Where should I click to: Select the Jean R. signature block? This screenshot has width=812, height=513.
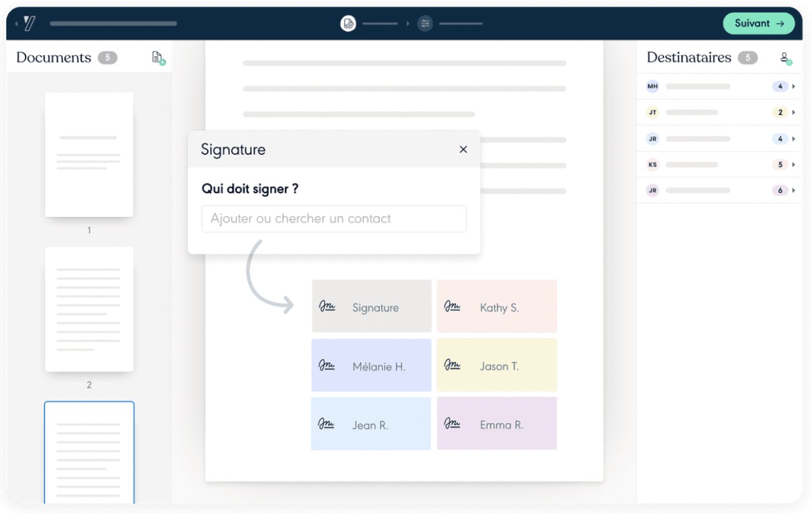[x=372, y=423]
